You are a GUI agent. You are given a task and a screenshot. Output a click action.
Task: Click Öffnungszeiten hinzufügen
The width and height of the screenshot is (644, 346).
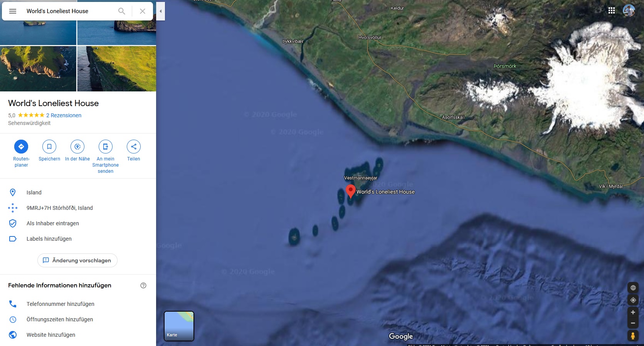pyautogui.click(x=60, y=319)
